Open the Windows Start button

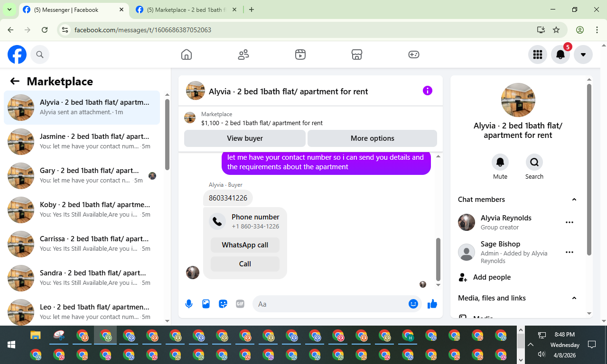(x=11, y=345)
